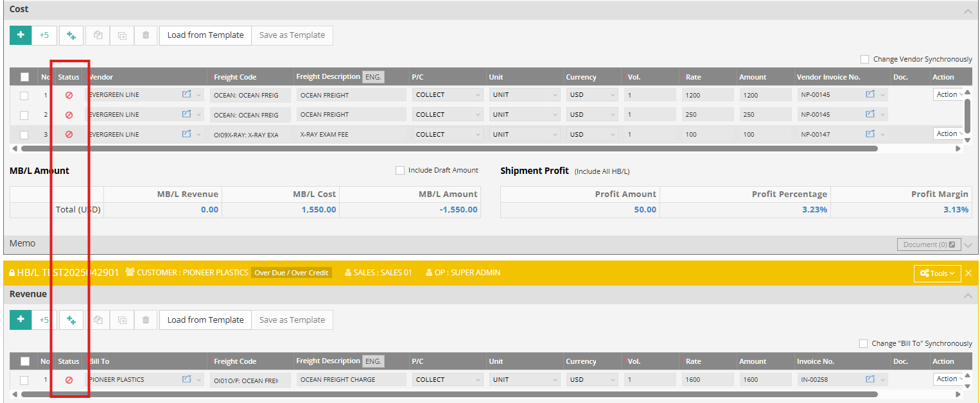Open Bill To link icon for PIONEER PLASTICS
The image size is (980, 403).
187,380
